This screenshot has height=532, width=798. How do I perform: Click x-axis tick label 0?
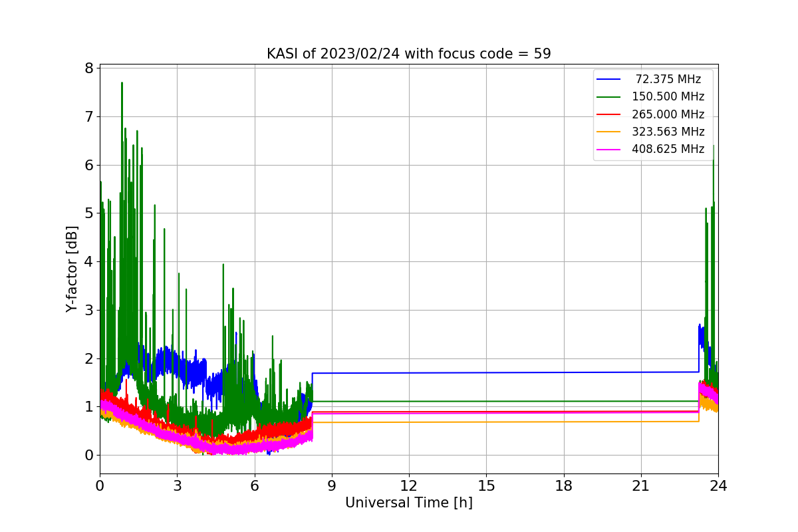pyautogui.click(x=100, y=485)
